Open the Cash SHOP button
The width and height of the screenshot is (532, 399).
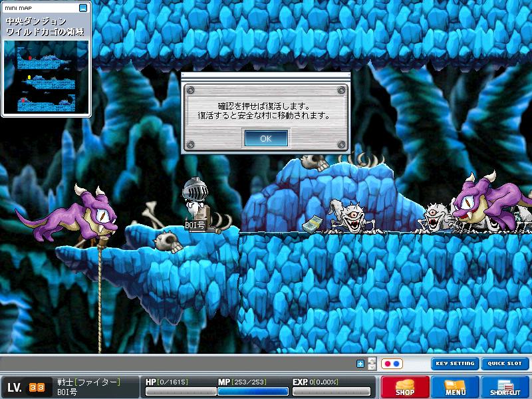click(x=405, y=387)
